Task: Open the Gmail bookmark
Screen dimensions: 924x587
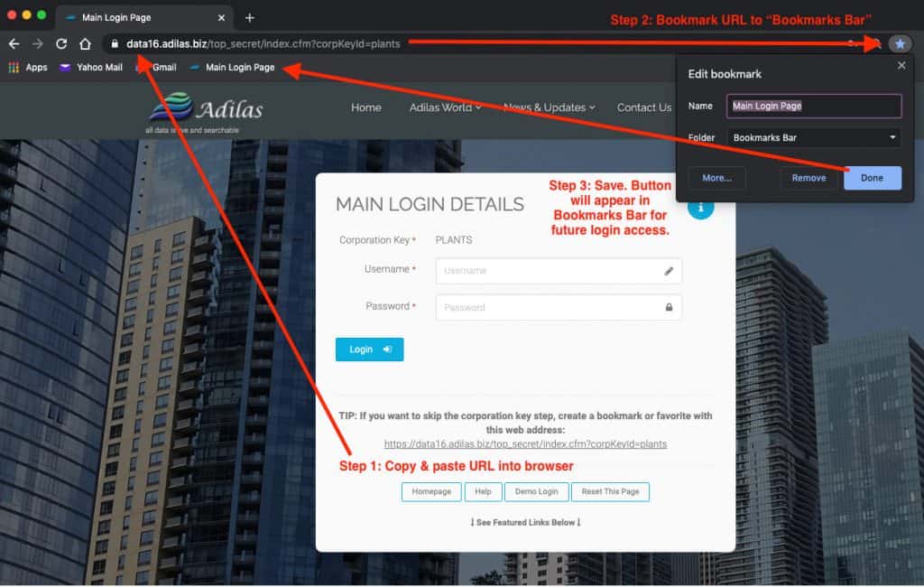Action: click(157, 67)
